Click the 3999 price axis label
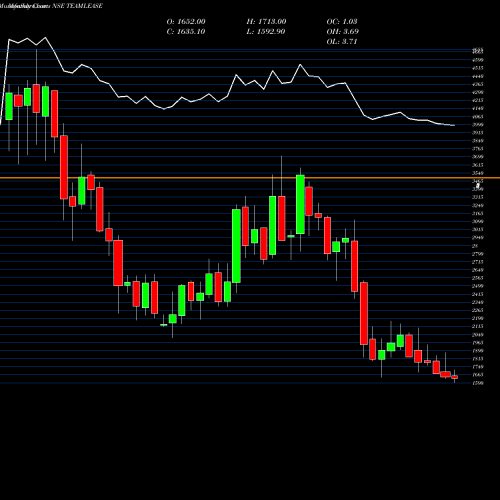 (x=478, y=125)
